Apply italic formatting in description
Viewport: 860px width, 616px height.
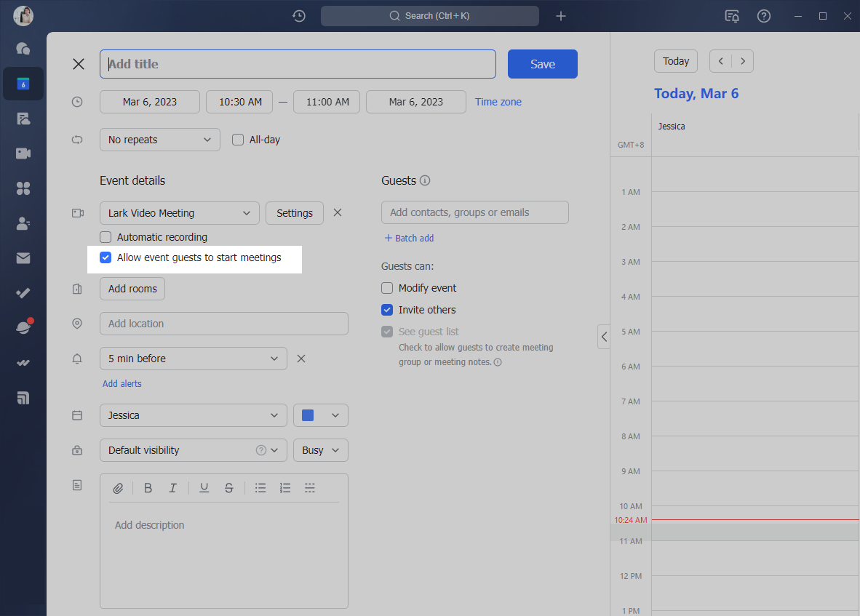click(173, 488)
